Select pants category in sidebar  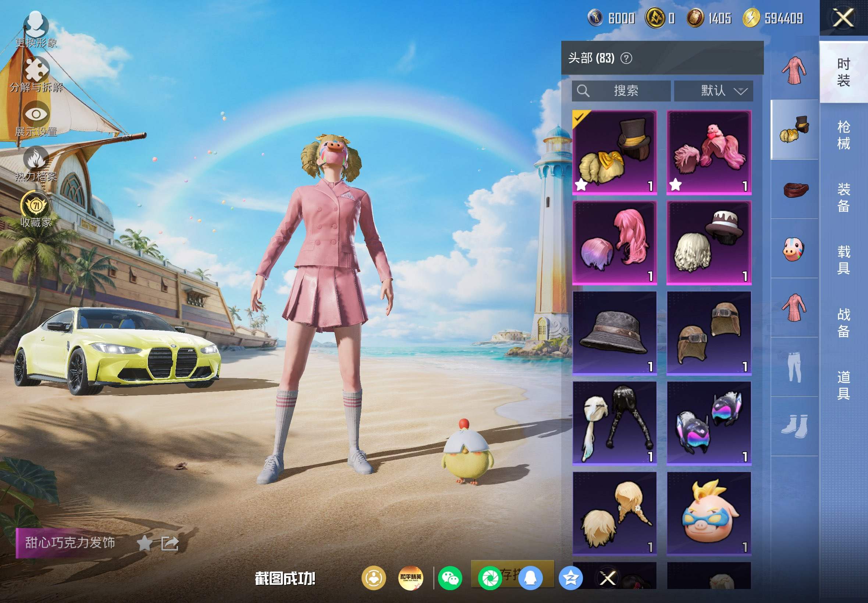pyautogui.click(x=794, y=367)
